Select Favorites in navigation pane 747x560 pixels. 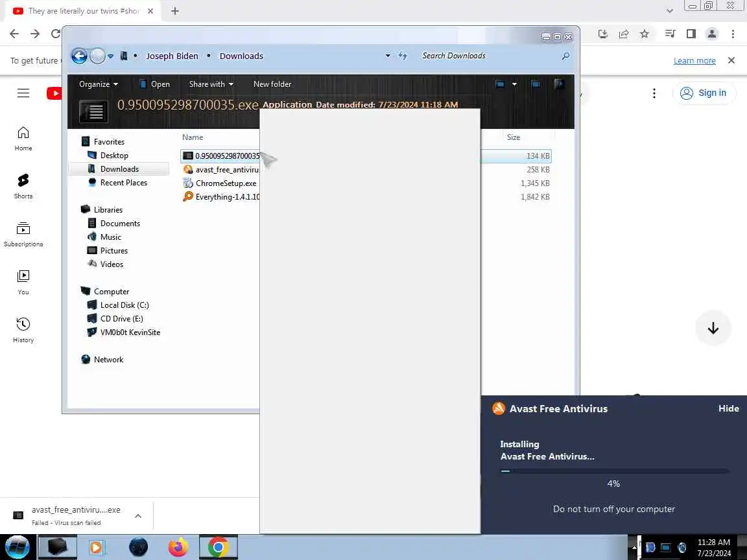[x=109, y=141]
